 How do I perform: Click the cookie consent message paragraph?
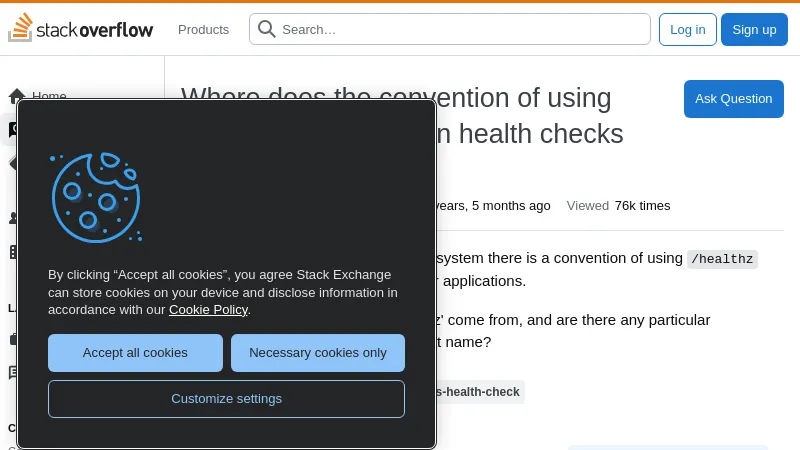222,292
